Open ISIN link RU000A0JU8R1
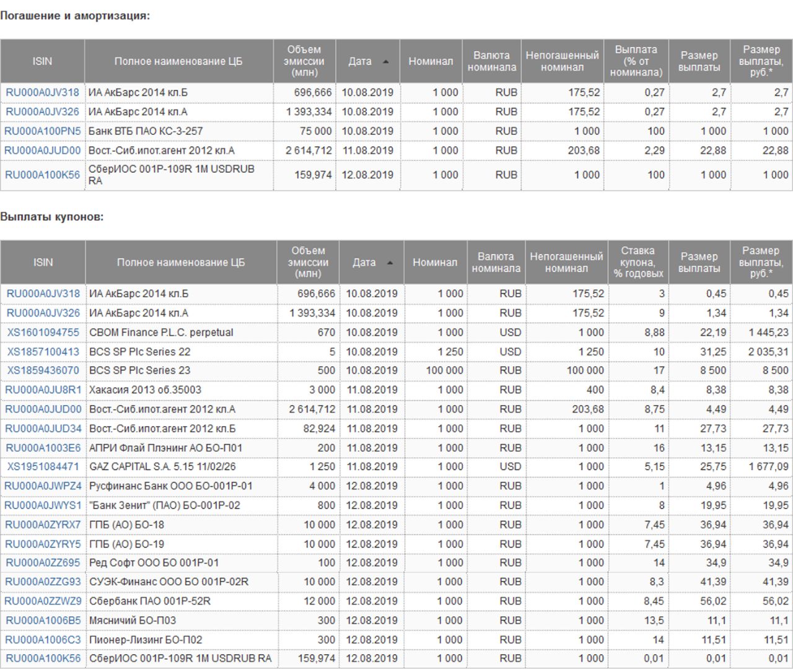Viewport: 793px width, 672px height. [43, 390]
